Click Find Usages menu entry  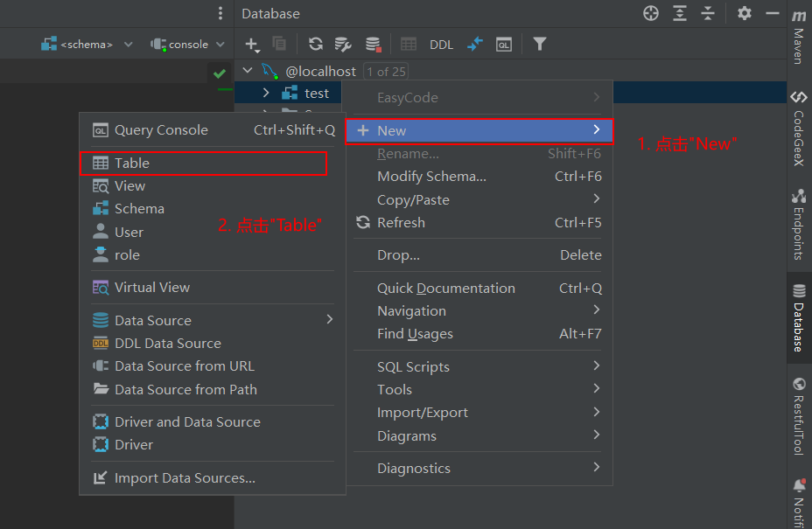click(x=479, y=334)
